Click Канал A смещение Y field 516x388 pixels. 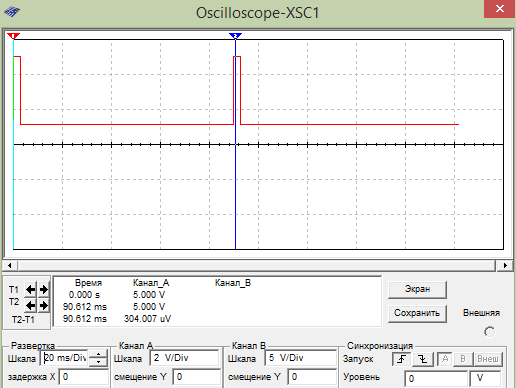pos(197,377)
